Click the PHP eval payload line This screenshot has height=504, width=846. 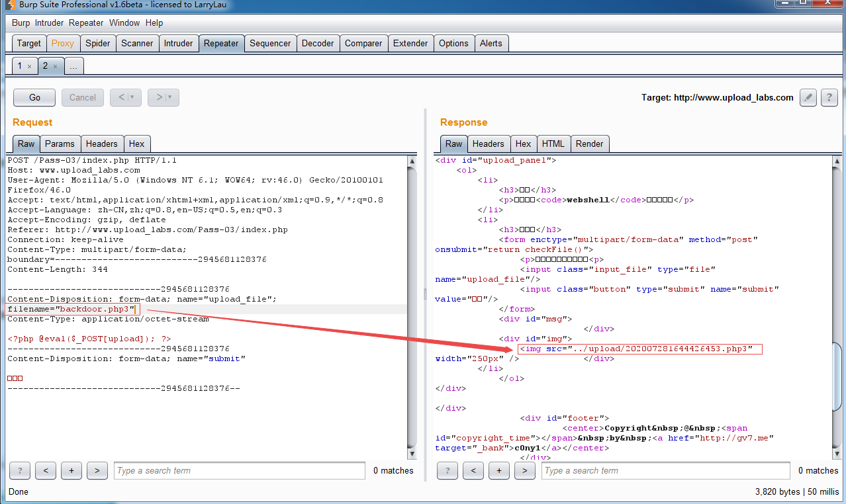[89, 339]
